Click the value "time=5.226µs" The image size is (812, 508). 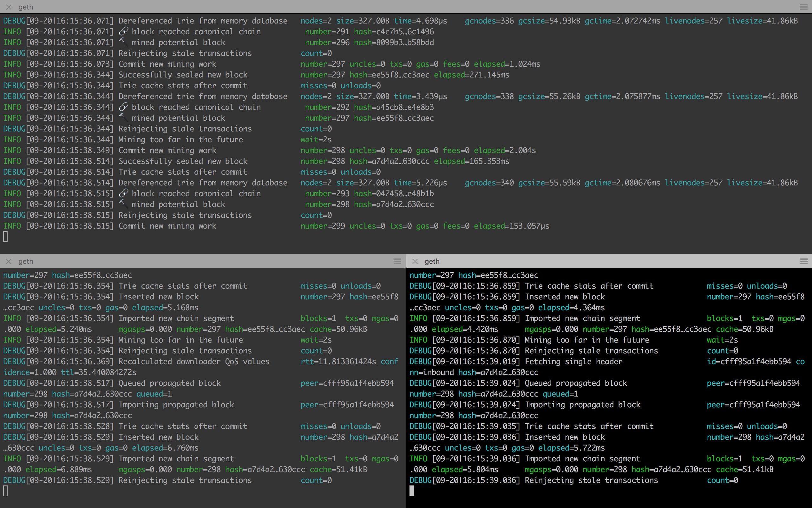(x=420, y=183)
